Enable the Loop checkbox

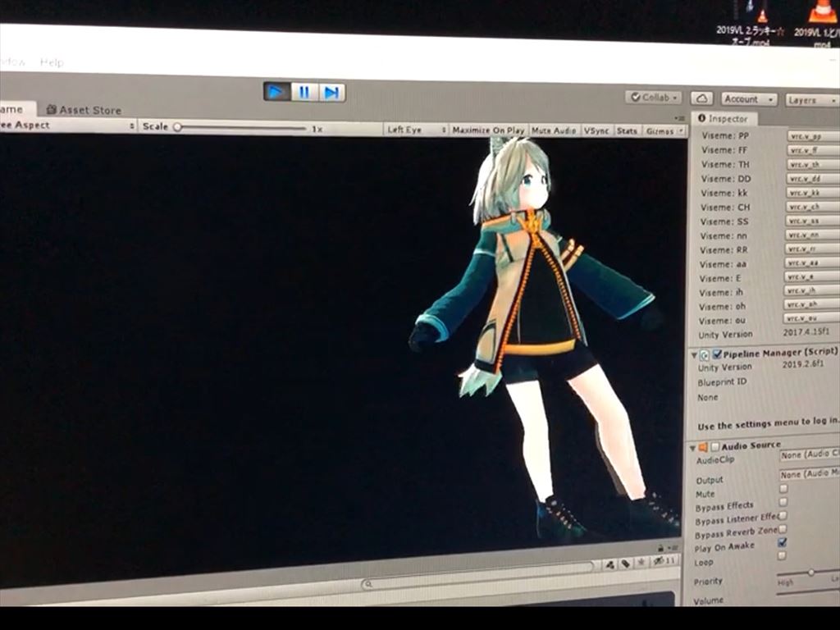point(782,556)
